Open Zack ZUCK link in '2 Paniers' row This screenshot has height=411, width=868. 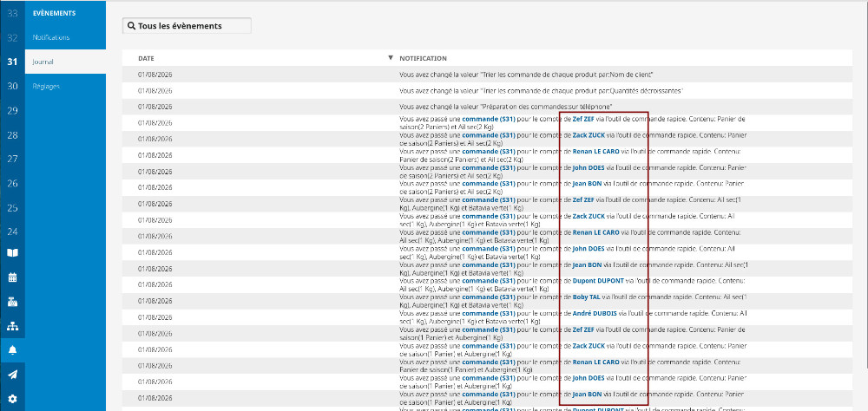tap(589, 135)
